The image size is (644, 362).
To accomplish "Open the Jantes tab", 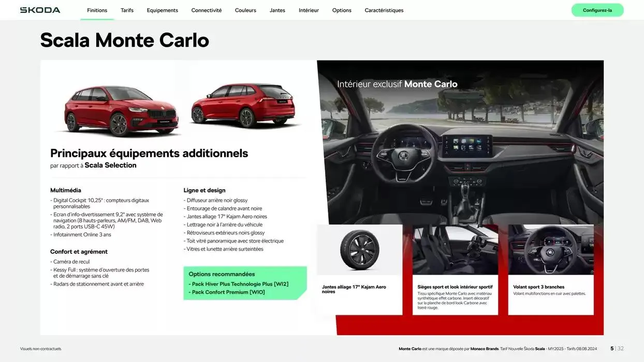I will tap(277, 10).
